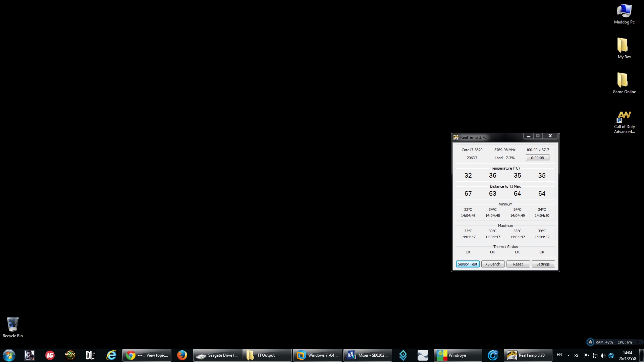644x362 pixels.
Task: Switch to the Chrome View topic window
Action: (x=147, y=355)
